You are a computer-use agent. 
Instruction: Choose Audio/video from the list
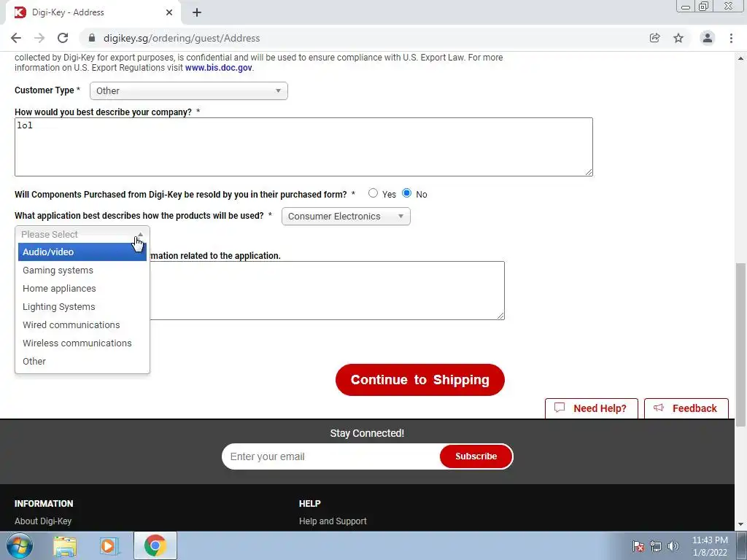[x=82, y=252]
